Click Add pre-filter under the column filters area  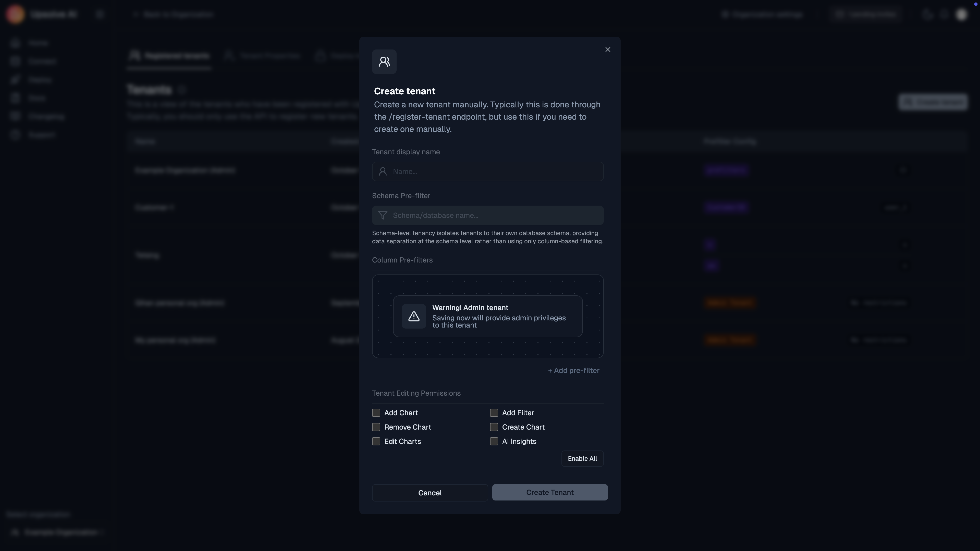[573, 370]
